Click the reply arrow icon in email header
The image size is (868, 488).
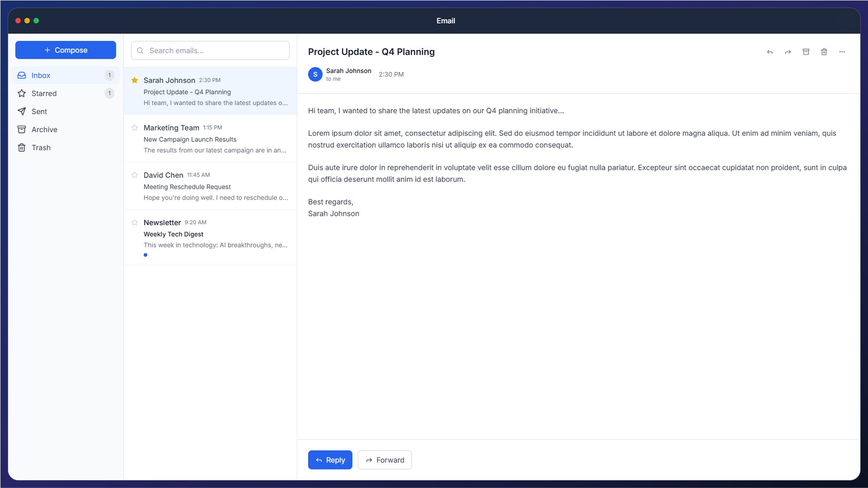[769, 52]
